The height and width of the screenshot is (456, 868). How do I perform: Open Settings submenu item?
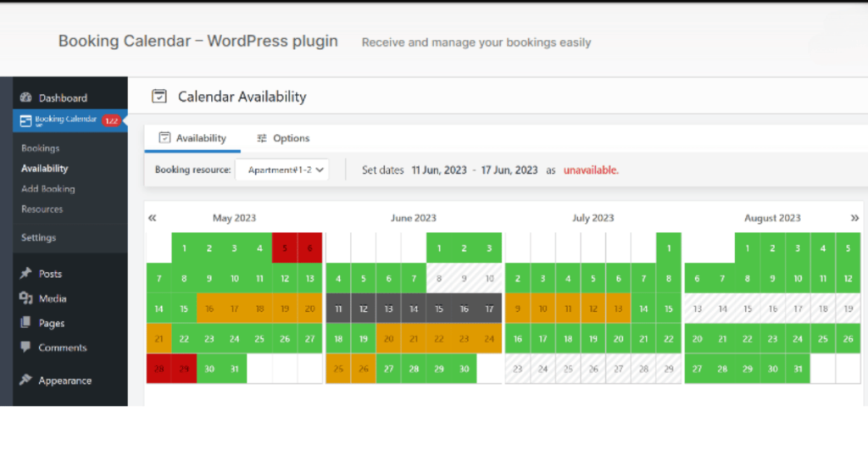coord(39,237)
